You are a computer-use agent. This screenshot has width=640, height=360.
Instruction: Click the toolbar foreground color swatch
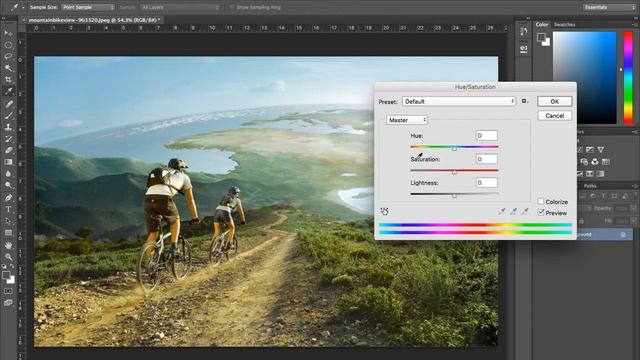[6, 275]
